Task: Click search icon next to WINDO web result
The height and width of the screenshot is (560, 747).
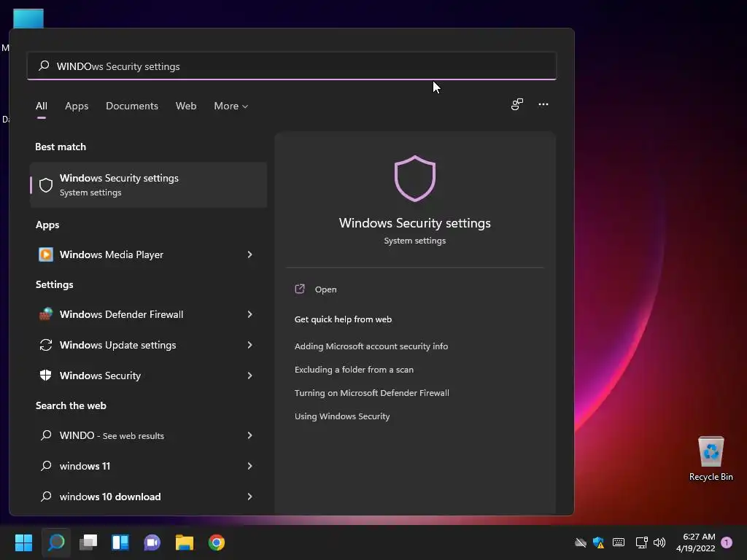Action: 46,435
